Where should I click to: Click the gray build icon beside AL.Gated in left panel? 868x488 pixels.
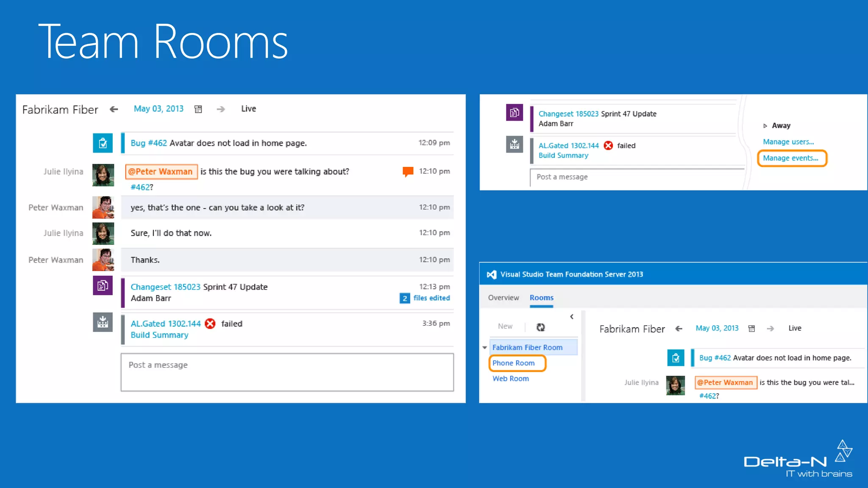103,322
